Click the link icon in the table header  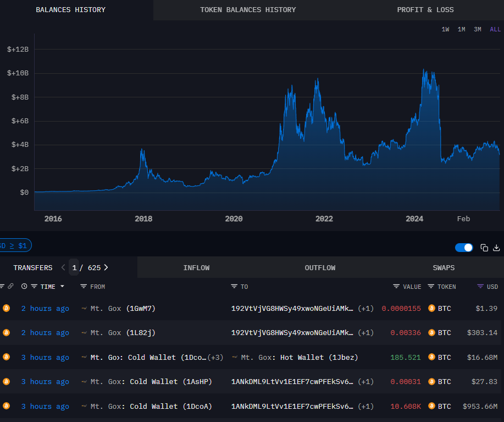10,286
